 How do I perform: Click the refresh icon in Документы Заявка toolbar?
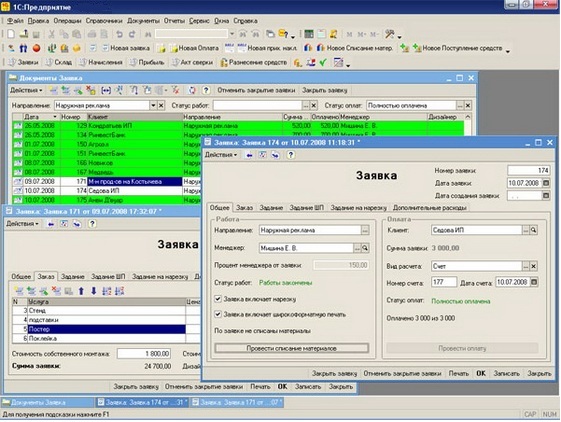point(192,90)
